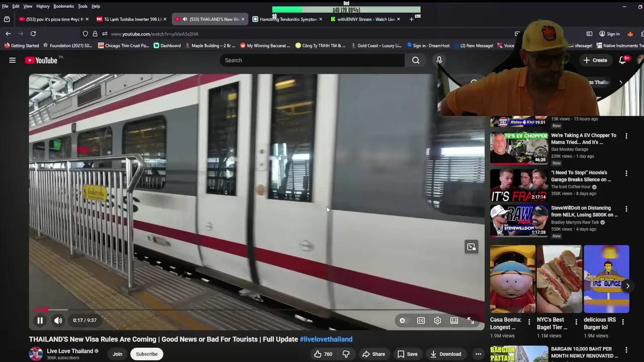Open My Winning Baccarat bookmark

click(265, 46)
